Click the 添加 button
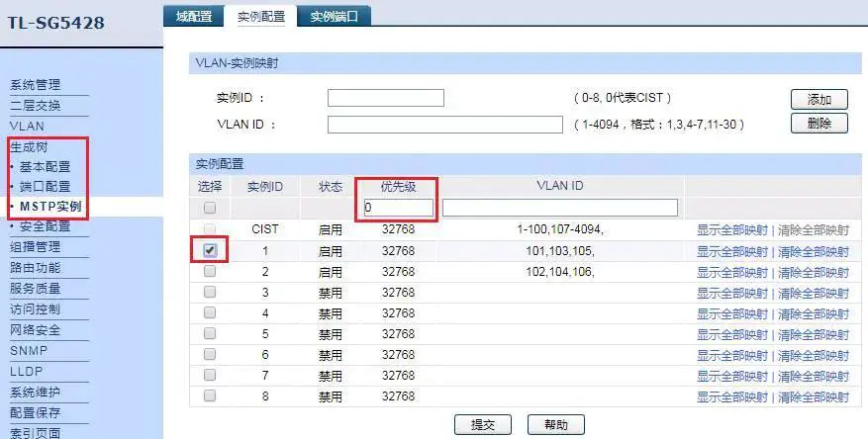Image resolution: width=868 pixels, height=439 pixels. pyautogui.click(x=819, y=99)
